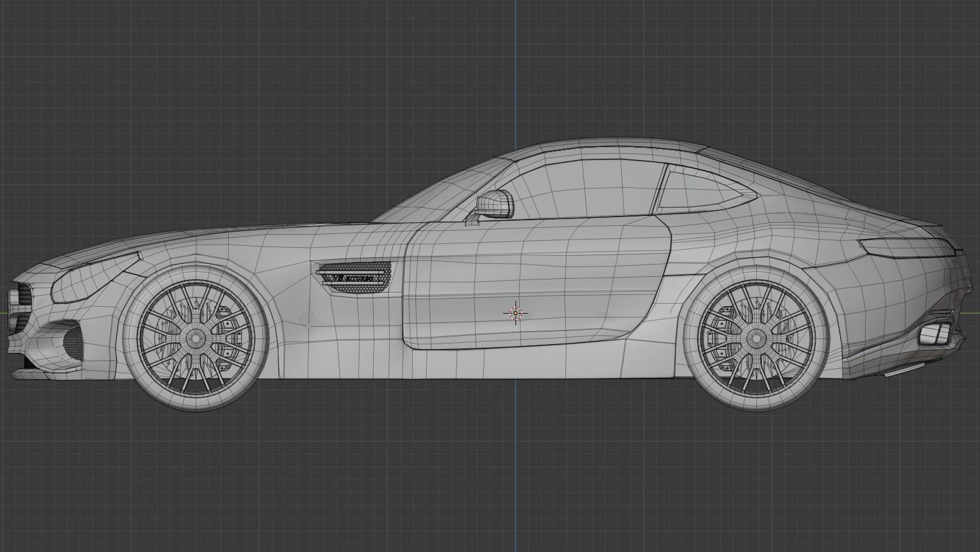
Task: Select the rear taillight strip
Action: point(907,248)
